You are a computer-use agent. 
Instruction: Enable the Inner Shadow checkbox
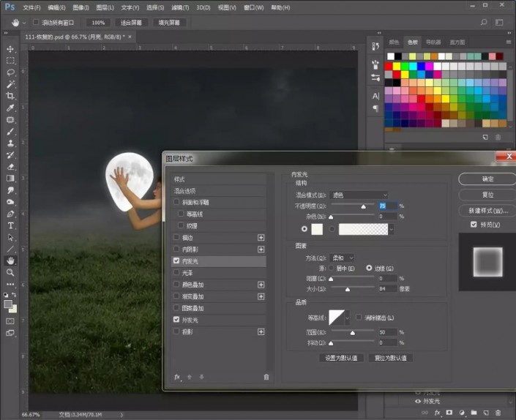point(176,249)
